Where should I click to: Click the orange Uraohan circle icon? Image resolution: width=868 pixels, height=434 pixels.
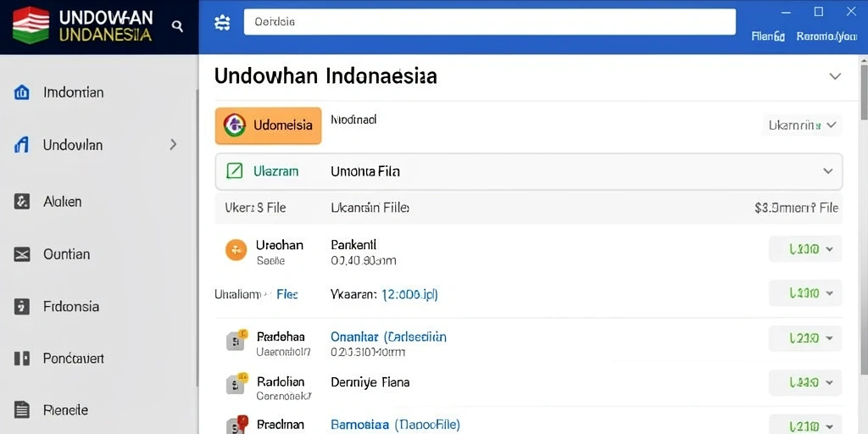pos(236,250)
